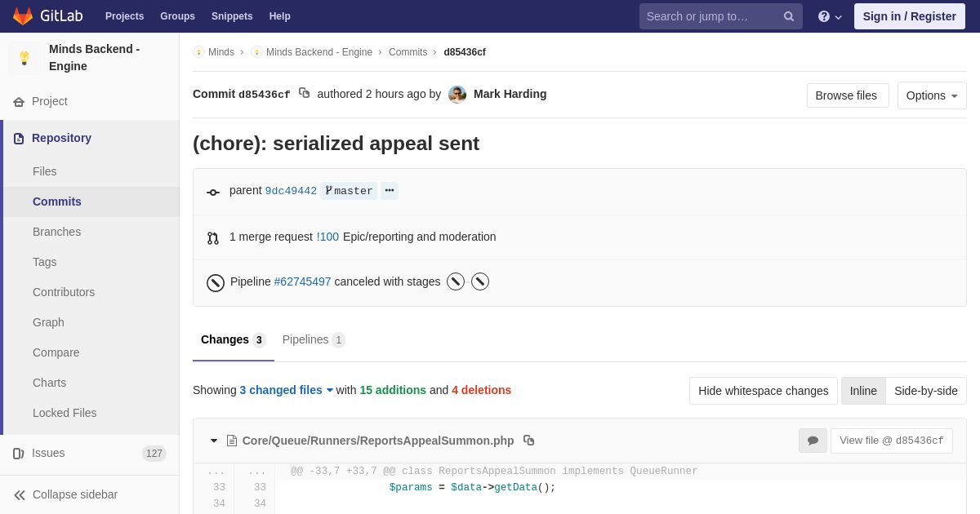Viewport: 980px width, 514px height.
Task: Expand the 3 changed files dropdown
Action: [x=286, y=390]
